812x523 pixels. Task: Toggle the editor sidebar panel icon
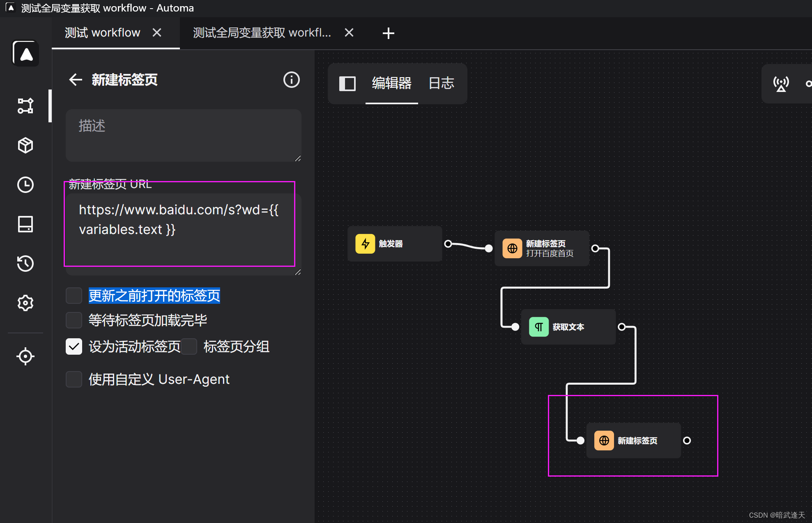point(347,84)
